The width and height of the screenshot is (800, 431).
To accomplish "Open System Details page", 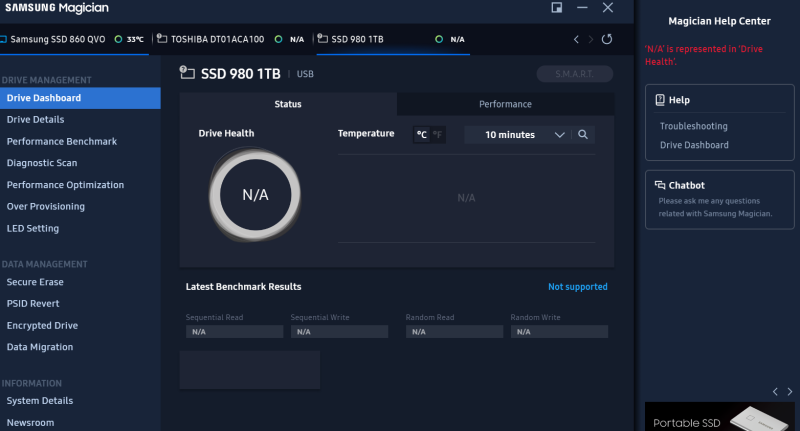I will coord(40,401).
